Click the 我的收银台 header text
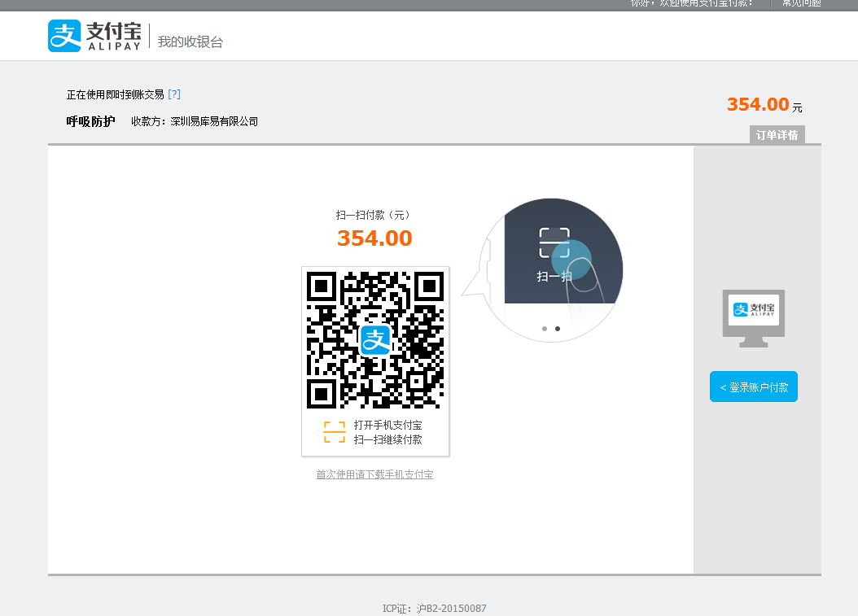This screenshot has width=858, height=616. (x=190, y=42)
